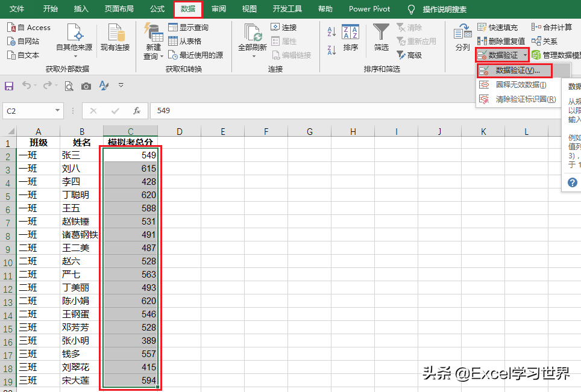Click the spelling check icon
This screenshot has width=581, height=392.
104,86
